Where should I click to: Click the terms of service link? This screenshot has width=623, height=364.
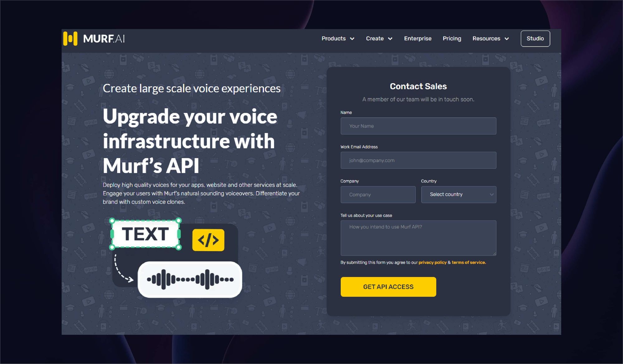[x=468, y=262]
